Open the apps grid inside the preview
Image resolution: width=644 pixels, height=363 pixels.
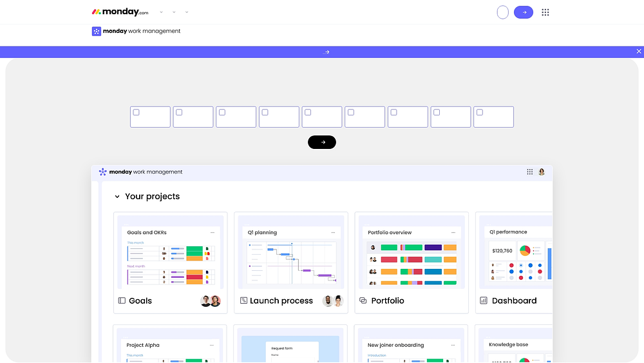click(x=530, y=172)
